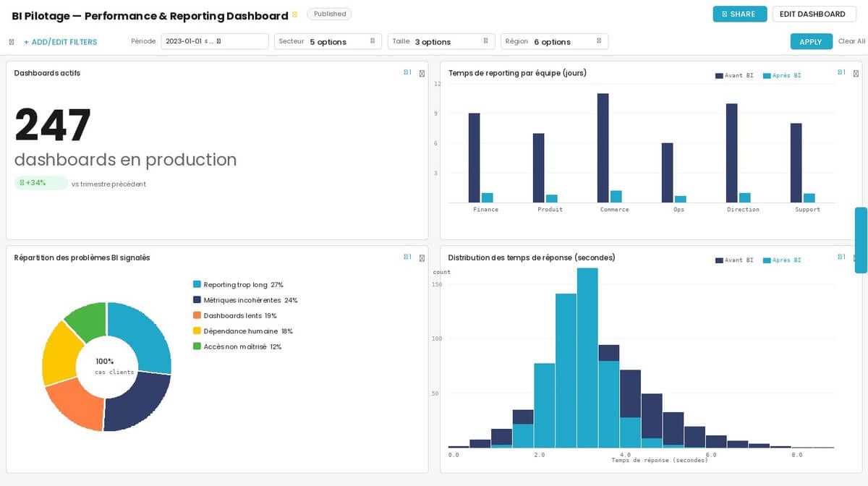Open the Région filter dropdown
The height and width of the screenshot is (486, 868).
click(554, 42)
